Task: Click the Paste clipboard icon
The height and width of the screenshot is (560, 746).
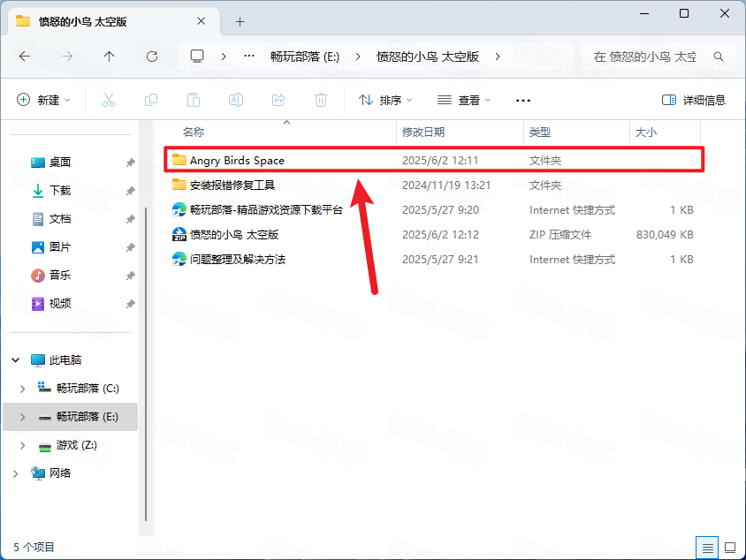Action: [x=194, y=100]
